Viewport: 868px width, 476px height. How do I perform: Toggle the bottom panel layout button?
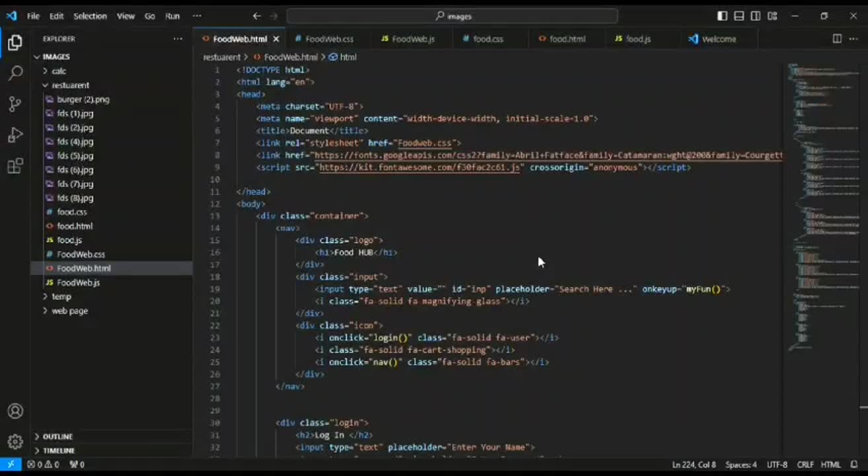739,16
